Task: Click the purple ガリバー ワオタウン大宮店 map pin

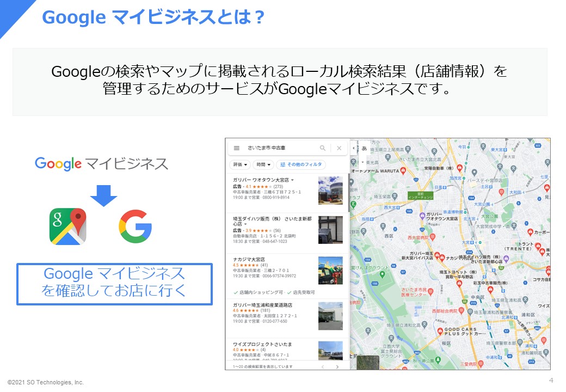Action: [x=422, y=216]
